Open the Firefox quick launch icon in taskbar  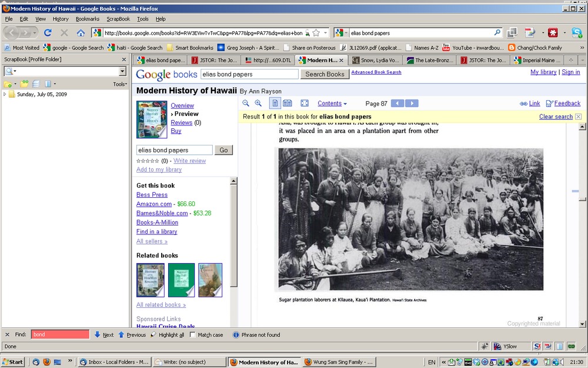point(47,362)
